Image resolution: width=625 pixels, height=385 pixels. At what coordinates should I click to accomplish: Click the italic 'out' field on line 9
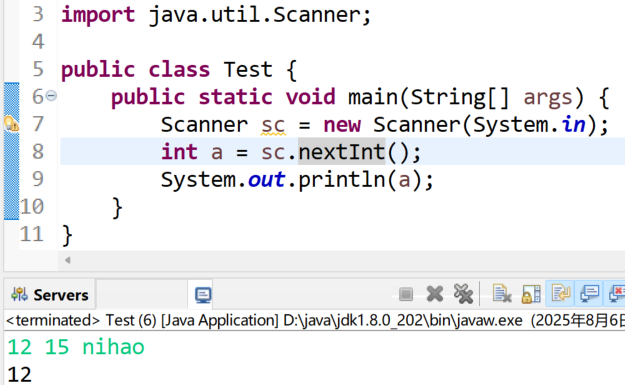pyautogui.click(x=266, y=180)
